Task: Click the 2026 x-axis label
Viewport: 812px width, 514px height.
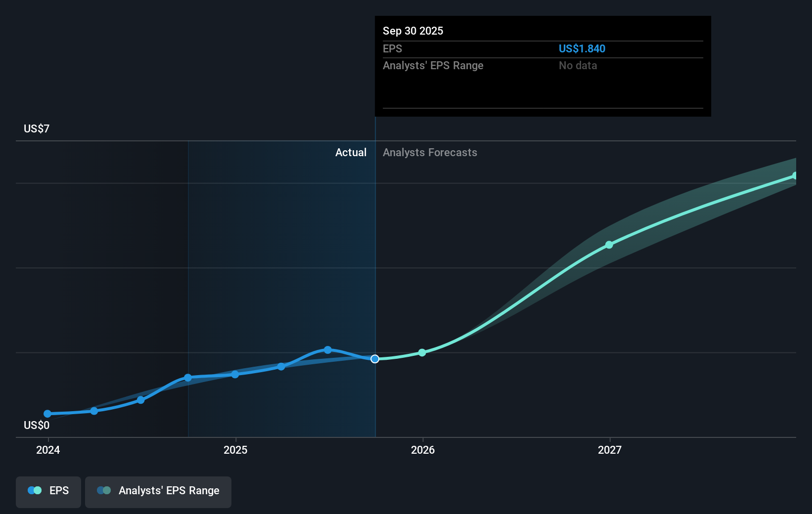Action: click(x=423, y=450)
